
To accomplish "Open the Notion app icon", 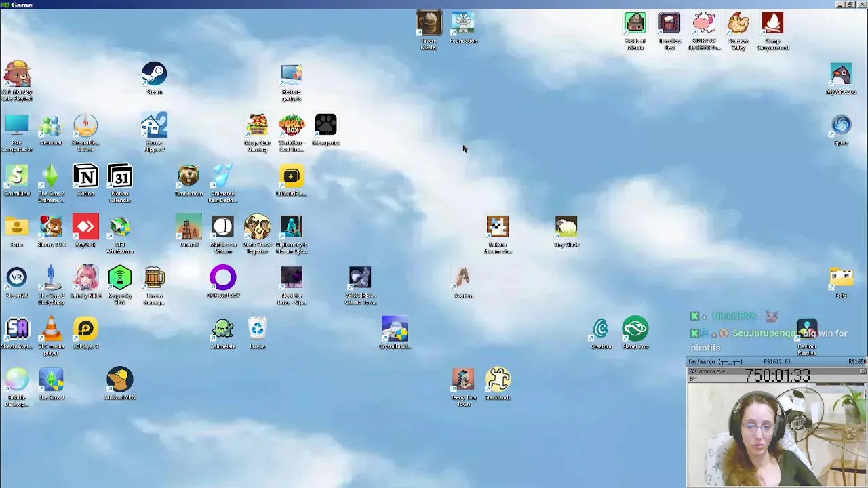I will click(85, 176).
